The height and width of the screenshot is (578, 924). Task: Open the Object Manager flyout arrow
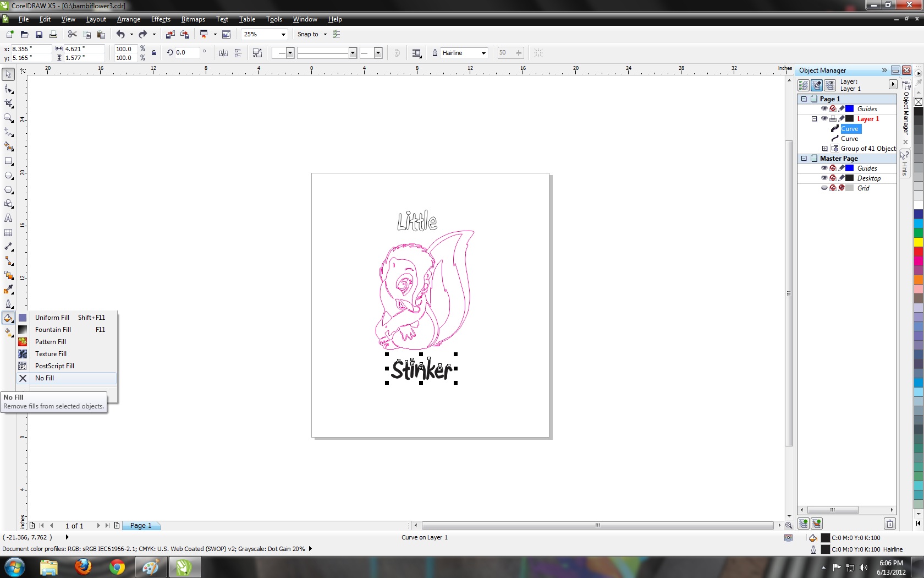pyautogui.click(x=893, y=84)
